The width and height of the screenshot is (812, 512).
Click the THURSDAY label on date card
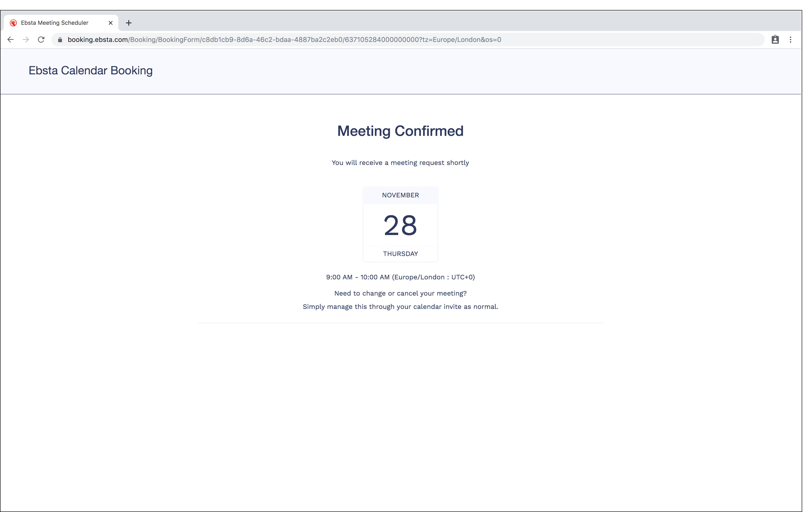400,254
